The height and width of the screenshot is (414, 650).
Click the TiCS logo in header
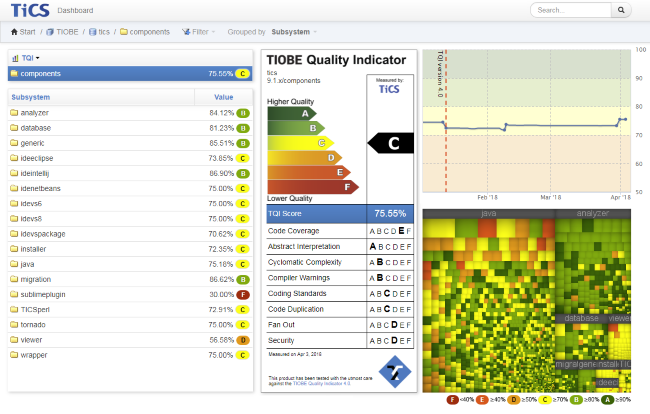pos(30,10)
